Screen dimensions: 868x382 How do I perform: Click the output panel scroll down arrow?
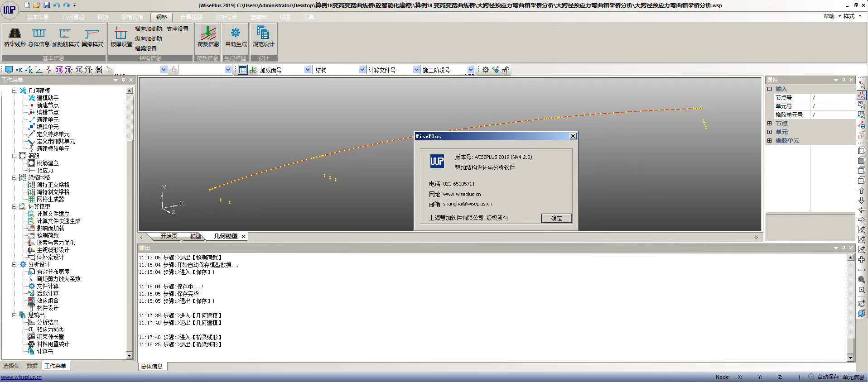click(x=850, y=358)
